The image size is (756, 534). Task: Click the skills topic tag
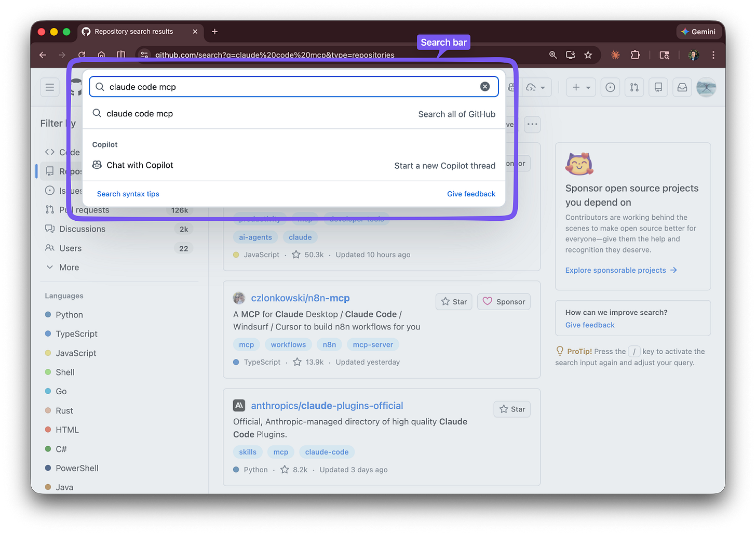click(x=248, y=452)
